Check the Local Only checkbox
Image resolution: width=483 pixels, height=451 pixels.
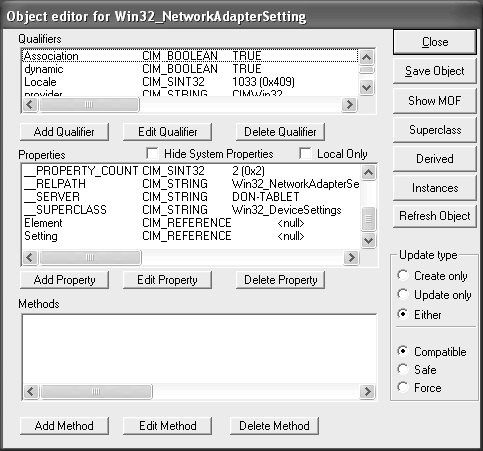click(305, 154)
